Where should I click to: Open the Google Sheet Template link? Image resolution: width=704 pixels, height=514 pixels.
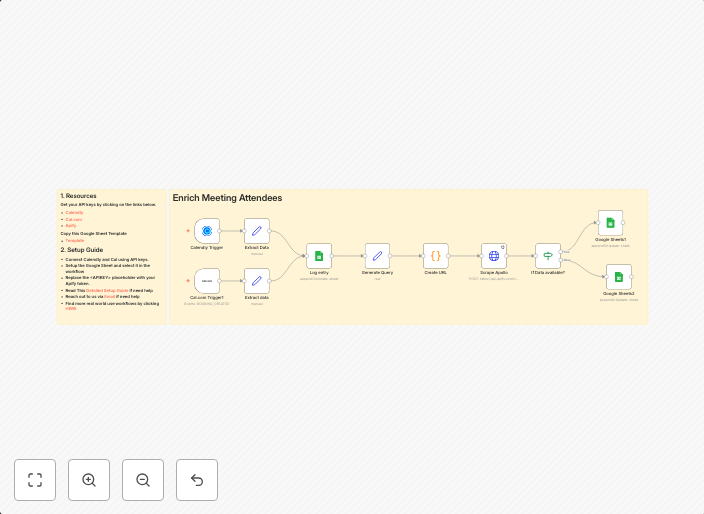tap(75, 241)
